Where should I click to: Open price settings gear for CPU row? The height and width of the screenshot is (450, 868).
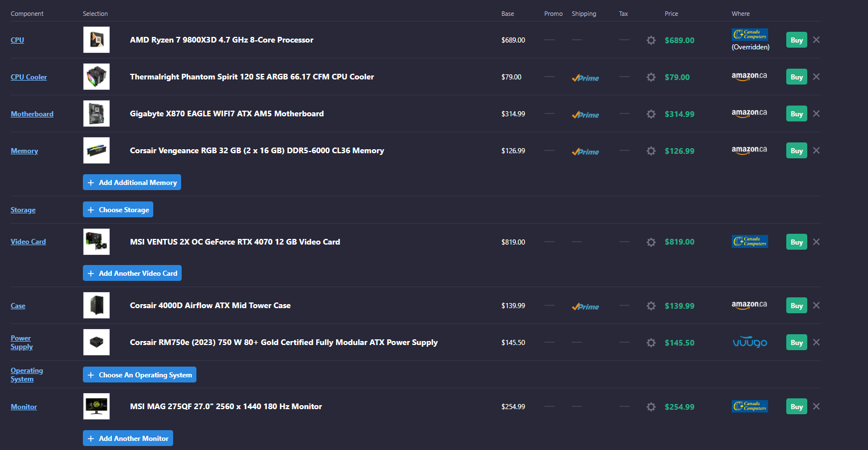click(x=651, y=40)
